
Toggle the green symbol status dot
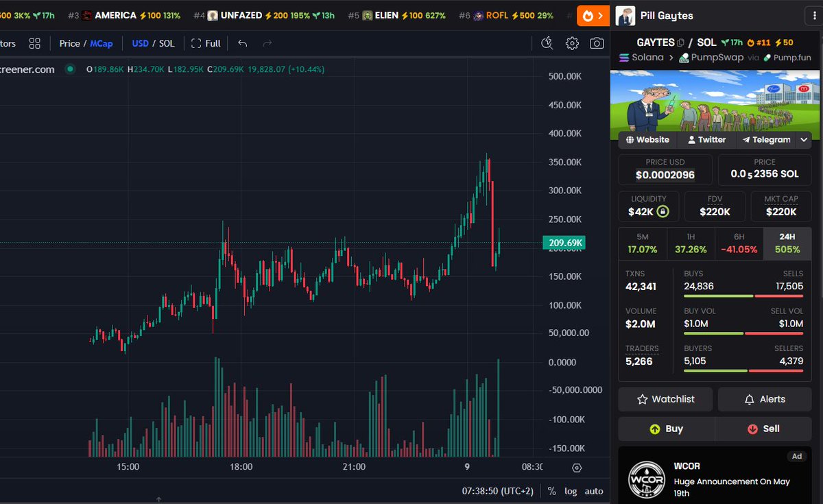70,69
